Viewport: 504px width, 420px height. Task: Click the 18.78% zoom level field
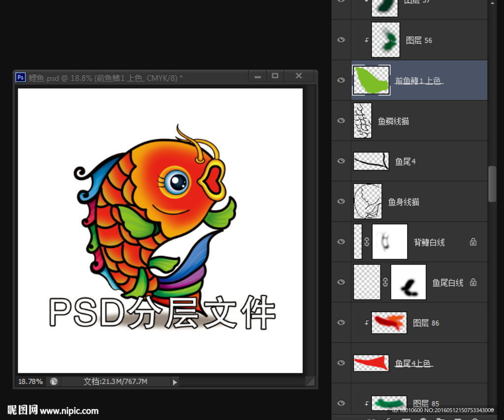[x=31, y=381]
